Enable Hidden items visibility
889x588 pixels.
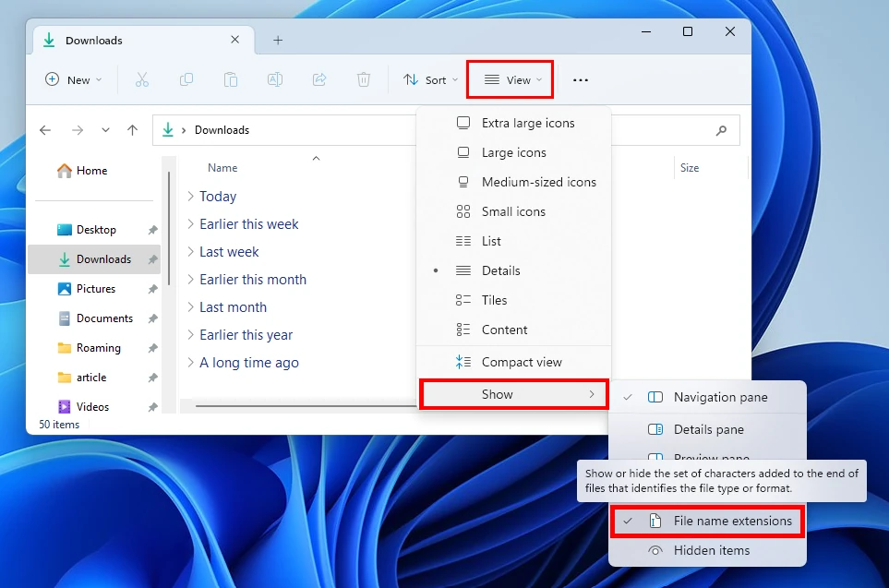(713, 550)
